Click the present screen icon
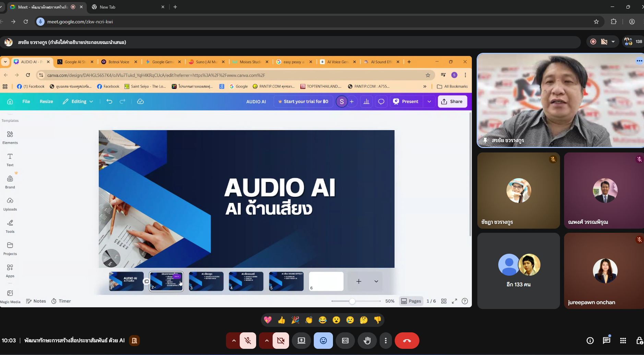The width and height of the screenshot is (644, 355). 301,341
